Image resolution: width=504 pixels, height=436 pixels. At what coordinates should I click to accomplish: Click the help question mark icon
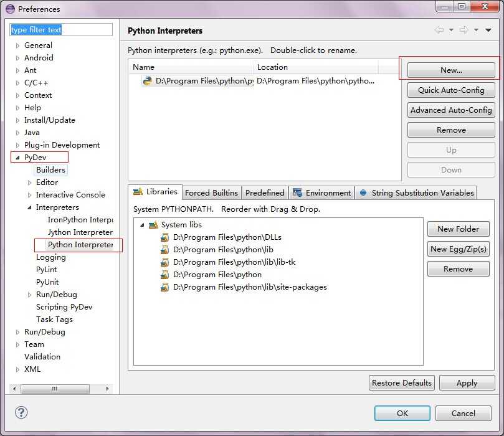[x=21, y=412]
